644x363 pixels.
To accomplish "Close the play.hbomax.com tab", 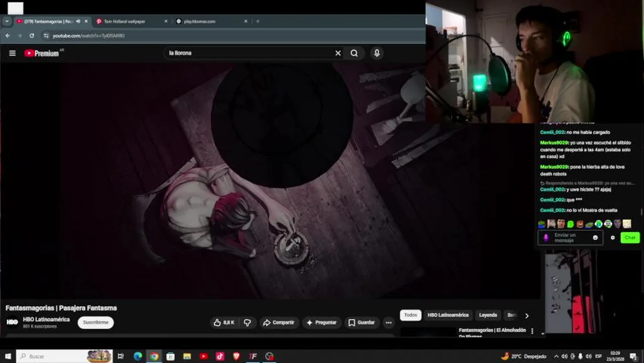I will click(x=246, y=21).
